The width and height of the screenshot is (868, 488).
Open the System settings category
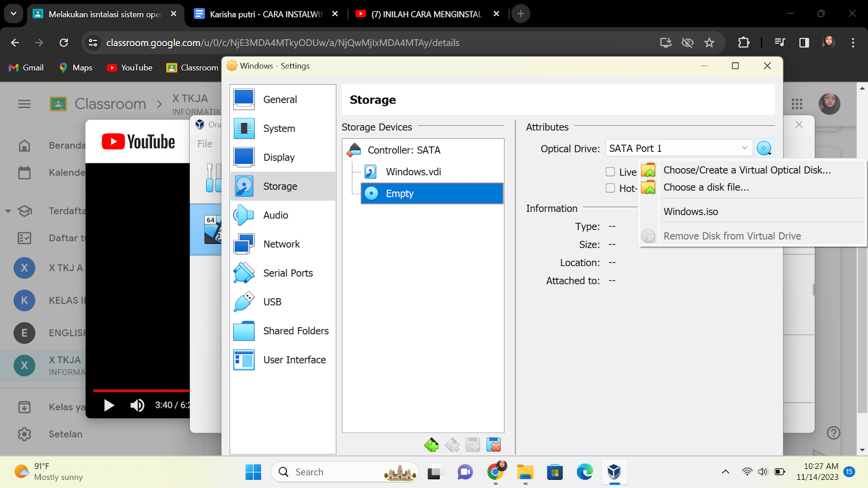point(283,129)
